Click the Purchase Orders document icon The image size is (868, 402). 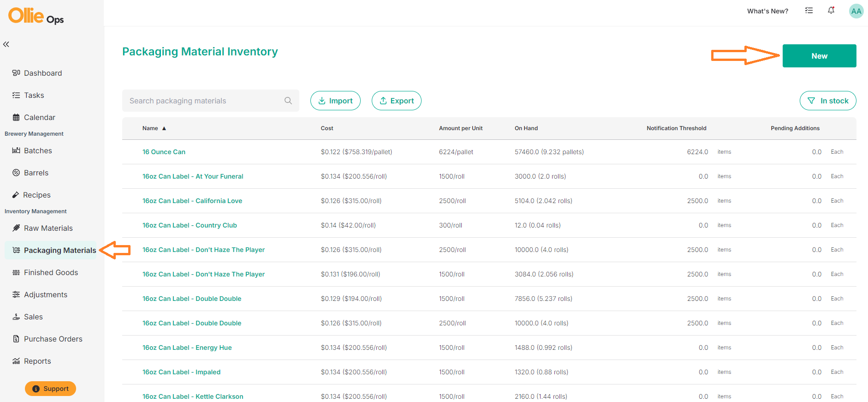pyautogui.click(x=16, y=339)
